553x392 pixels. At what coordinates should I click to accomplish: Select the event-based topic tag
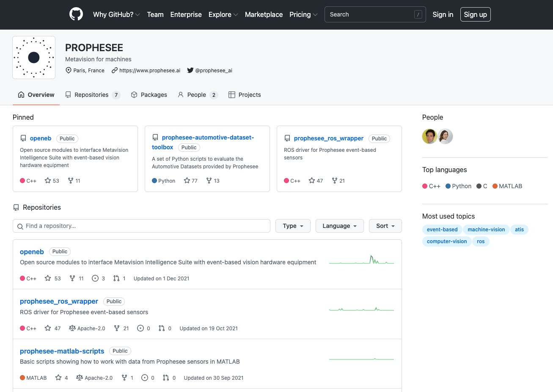(442, 230)
